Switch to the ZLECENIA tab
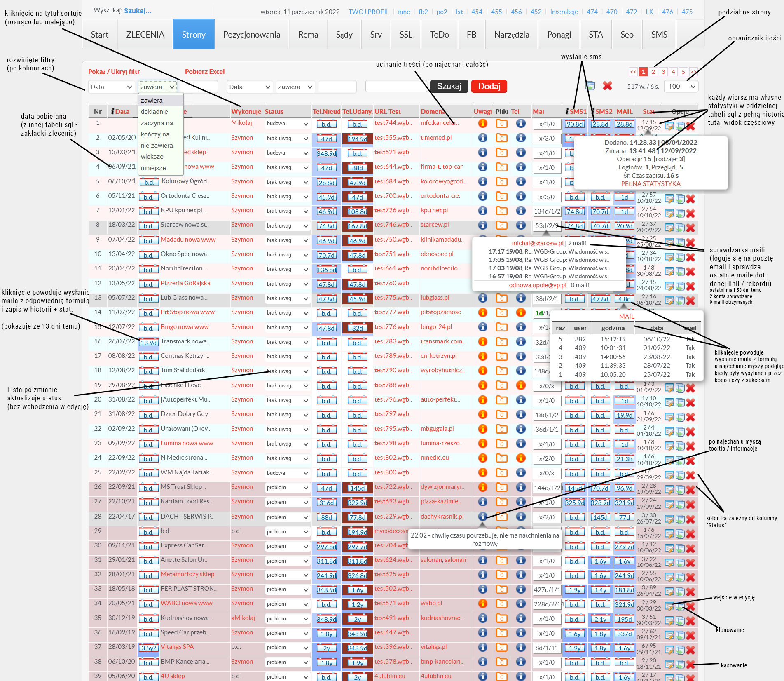Image resolution: width=784 pixels, height=681 pixels. pyautogui.click(x=145, y=35)
